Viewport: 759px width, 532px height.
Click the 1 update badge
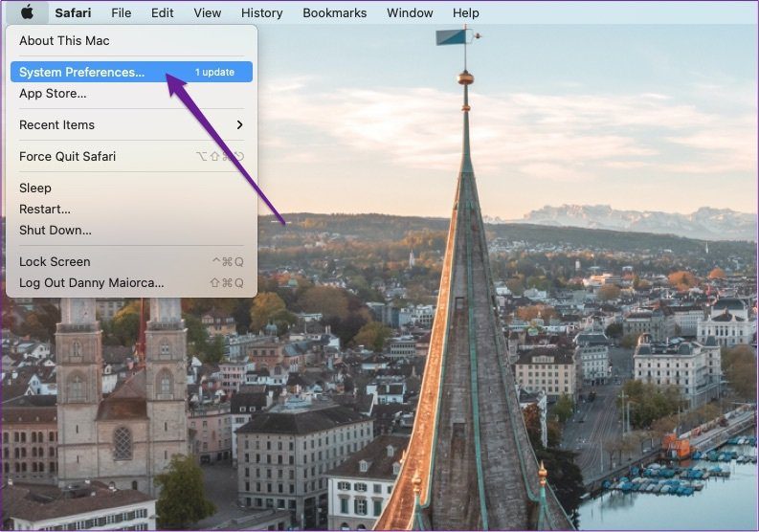point(214,72)
